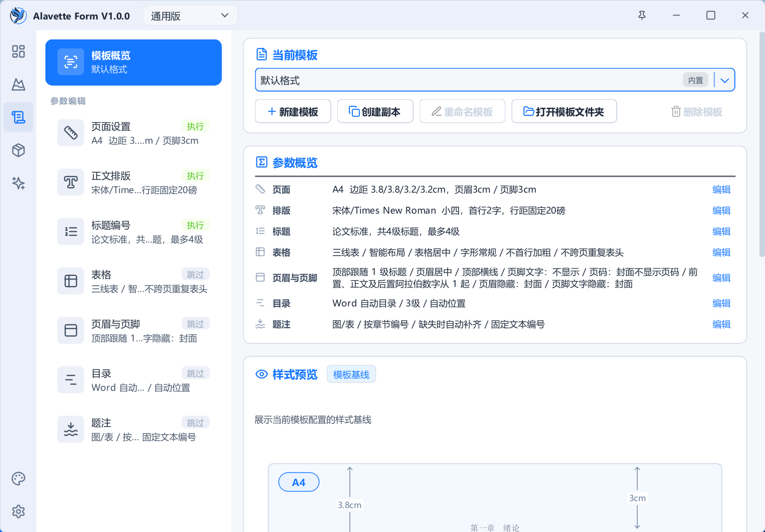Click the layout icon for 页眉与页脚

click(71, 330)
